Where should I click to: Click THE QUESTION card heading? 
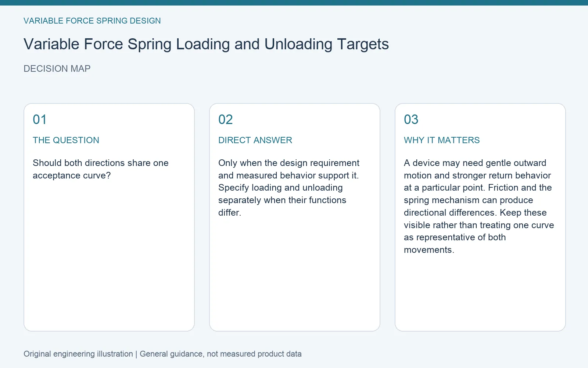tap(66, 140)
